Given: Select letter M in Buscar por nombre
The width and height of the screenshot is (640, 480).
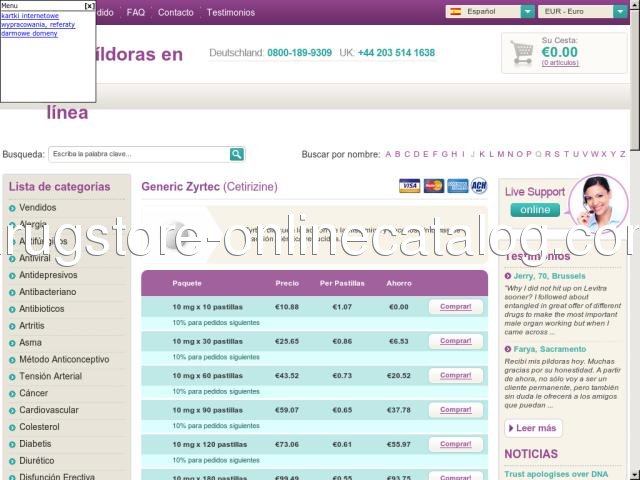Looking at the screenshot, I should coord(500,154).
